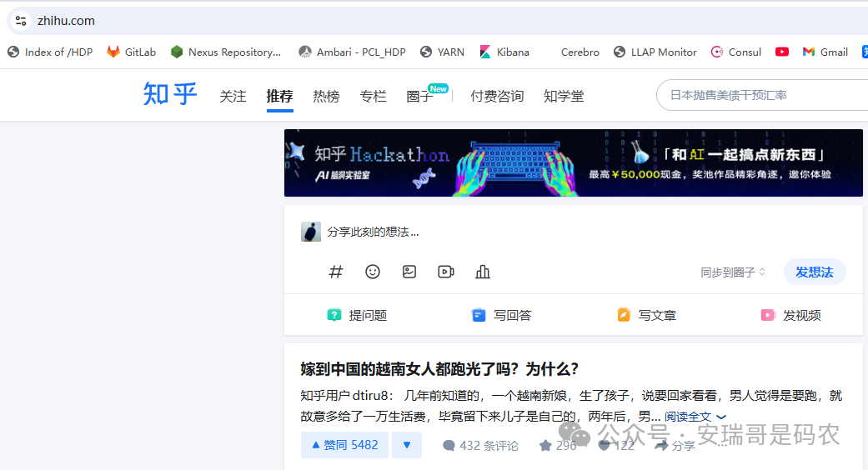This screenshot has width=868, height=470.
Task: Open the Ambari - PCL_HDP bookmark
Action: tap(352, 52)
